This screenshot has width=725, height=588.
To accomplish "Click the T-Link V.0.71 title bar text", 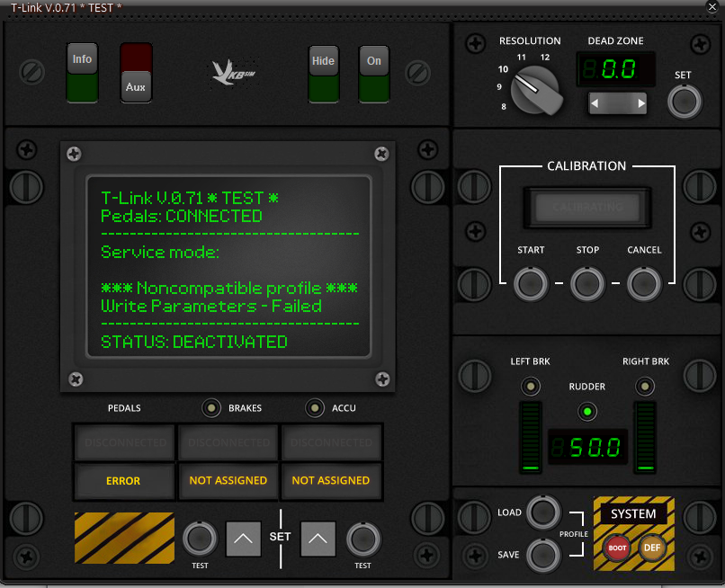I will 67,8.
